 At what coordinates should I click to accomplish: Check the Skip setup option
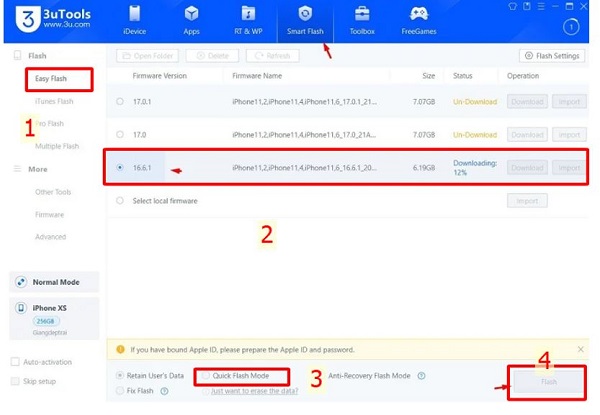click(15, 381)
